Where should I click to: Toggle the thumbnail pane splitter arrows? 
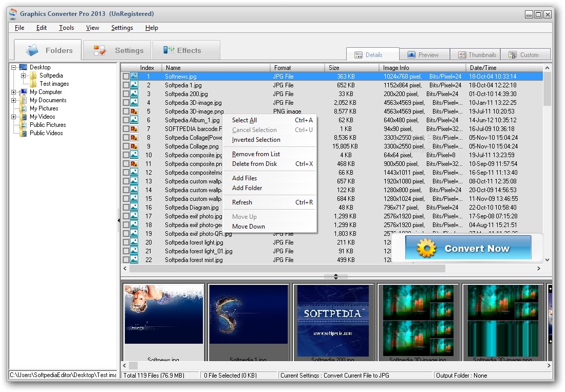[336, 276]
